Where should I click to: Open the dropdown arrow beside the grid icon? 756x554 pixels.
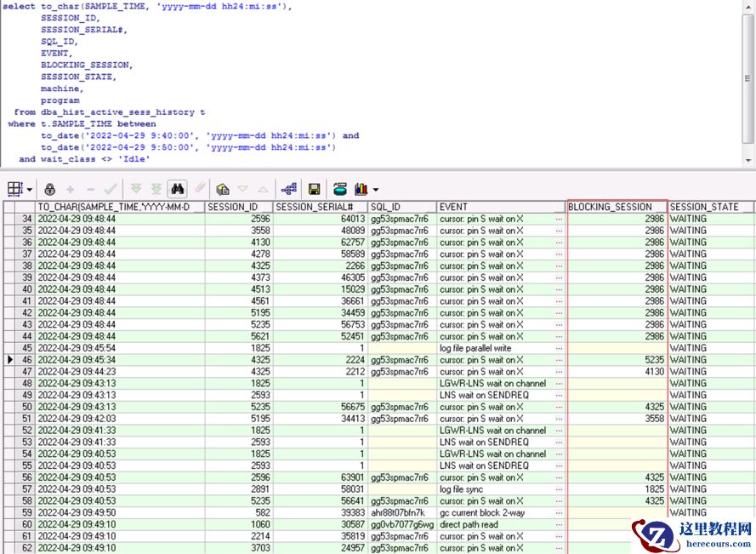pyautogui.click(x=29, y=189)
